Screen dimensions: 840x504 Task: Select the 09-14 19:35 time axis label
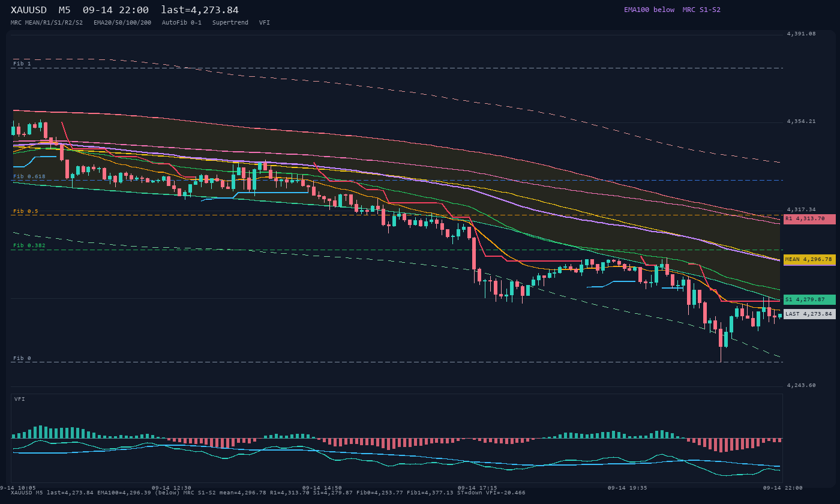click(x=628, y=488)
